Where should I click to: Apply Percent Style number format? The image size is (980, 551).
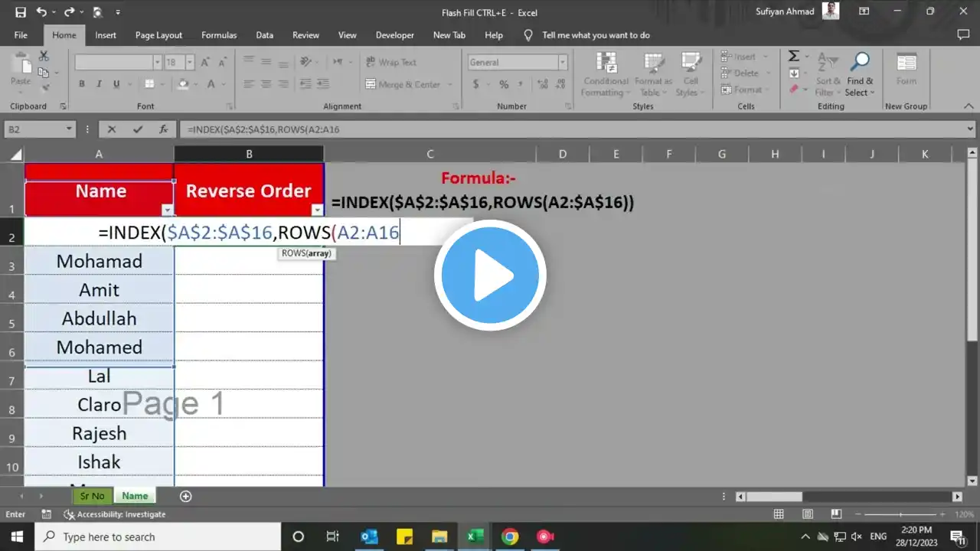tap(504, 84)
